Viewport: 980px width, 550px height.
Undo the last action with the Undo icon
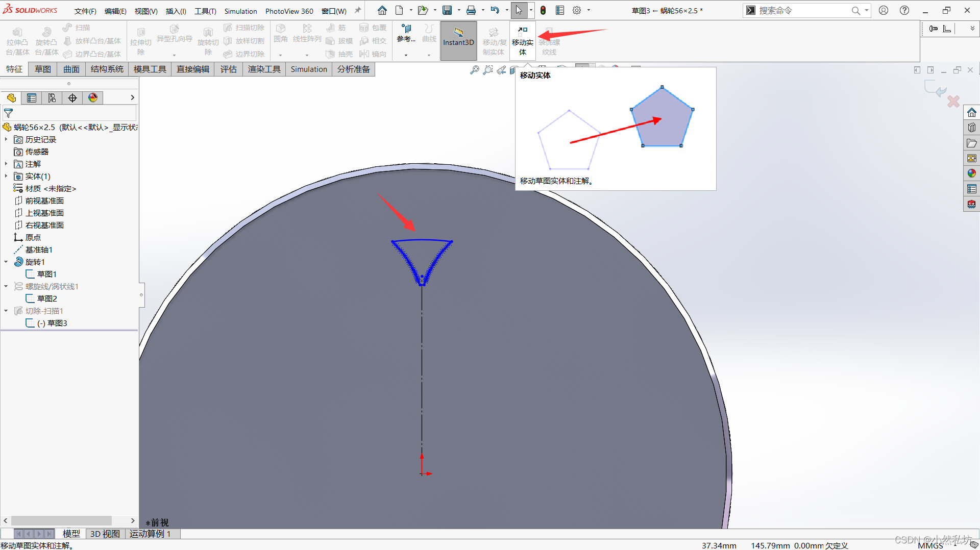pos(495,10)
